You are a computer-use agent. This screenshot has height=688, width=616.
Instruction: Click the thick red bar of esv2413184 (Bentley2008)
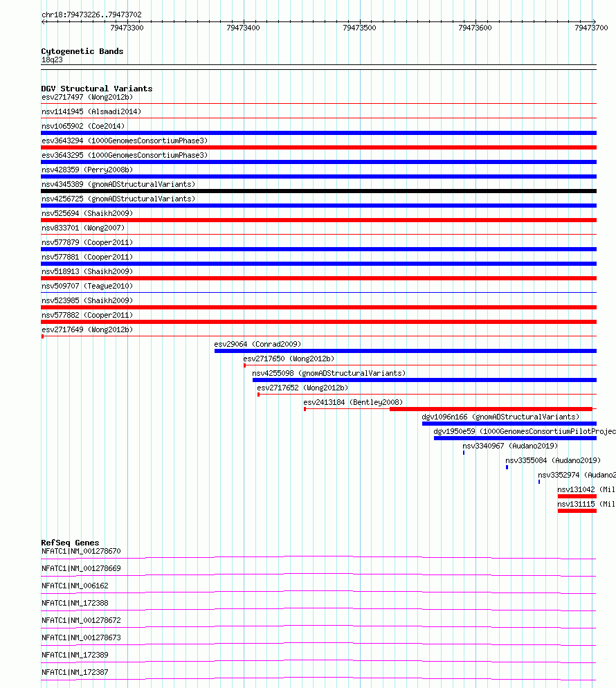coord(491,409)
